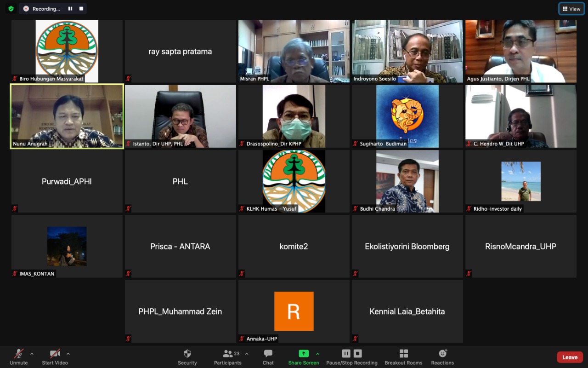Select Nunu Anugrah's highlighted video tile
The image size is (588, 368).
[x=67, y=116]
